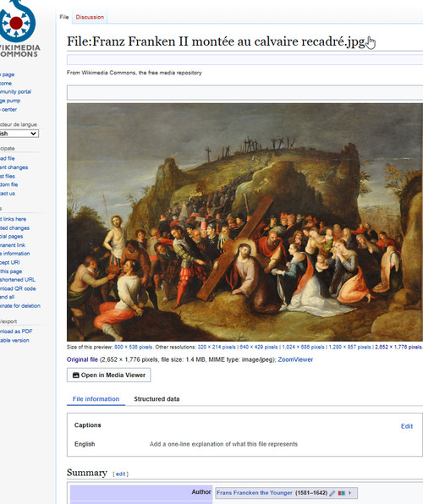Expand the author details arrow
This screenshot has height=504, width=423.
(350, 493)
